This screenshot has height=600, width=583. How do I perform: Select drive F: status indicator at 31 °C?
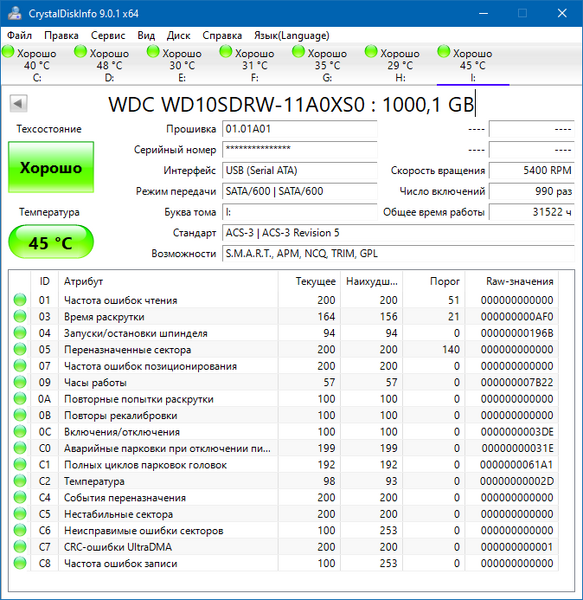[x=247, y=64]
